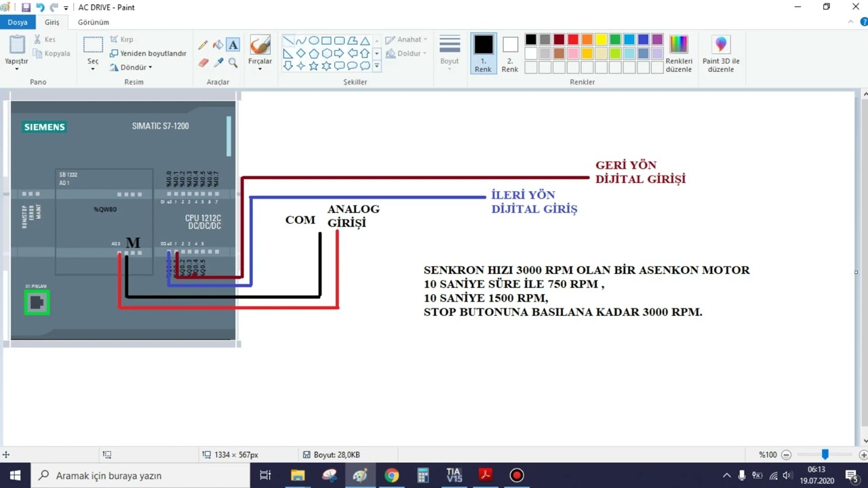Expand the Fırçalar dropdown arrow
868x488 pixels.
pyautogui.click(x=260, y=68)
